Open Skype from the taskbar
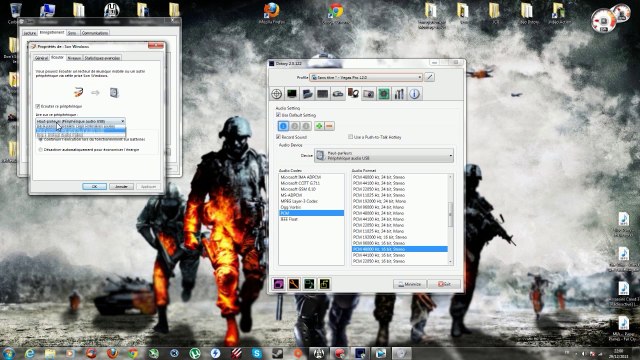 coord(257,353)
